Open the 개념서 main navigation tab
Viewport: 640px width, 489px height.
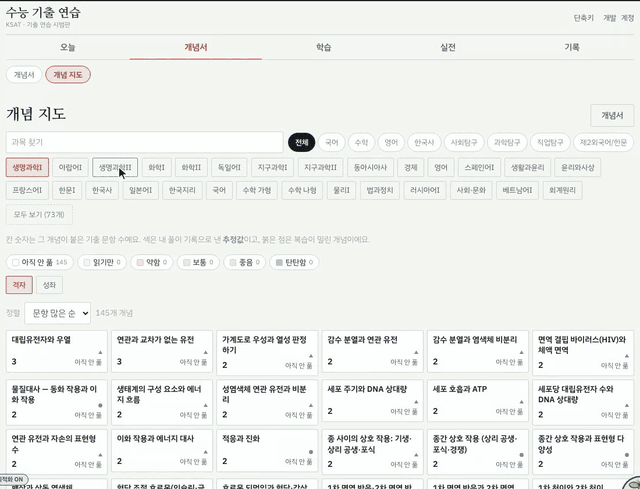click(196, 47)
